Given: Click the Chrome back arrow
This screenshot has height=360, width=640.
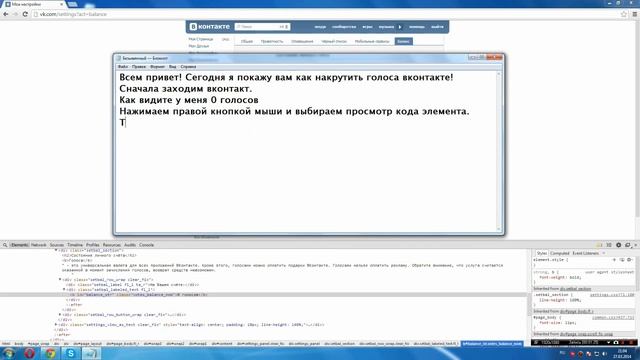Looking at the screenshot, I should pos(6,14).
